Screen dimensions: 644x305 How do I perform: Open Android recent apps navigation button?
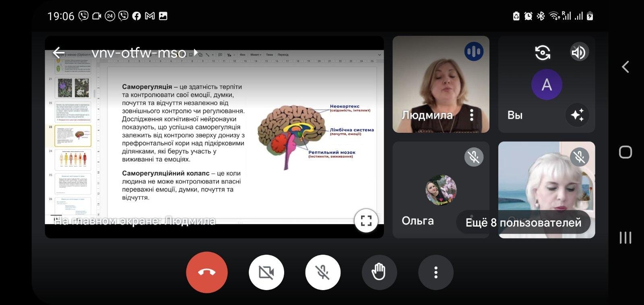click(625, 237)
